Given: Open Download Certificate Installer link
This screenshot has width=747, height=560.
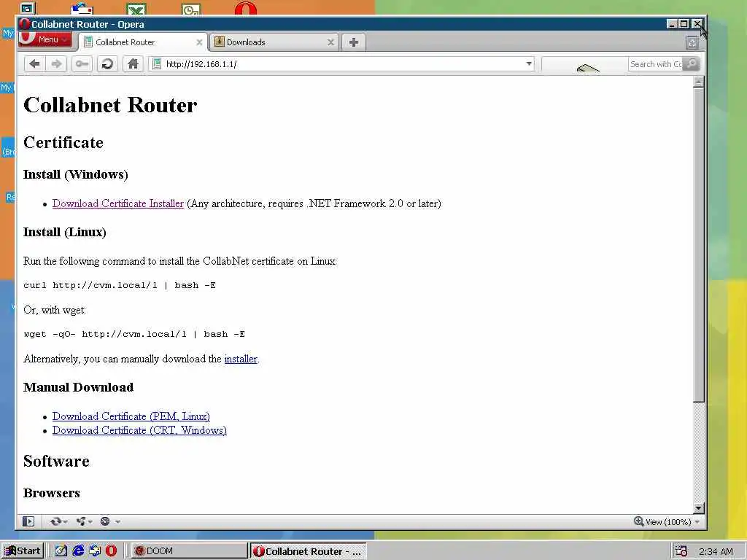Looking at the screenshot, I should pos(117,204).
